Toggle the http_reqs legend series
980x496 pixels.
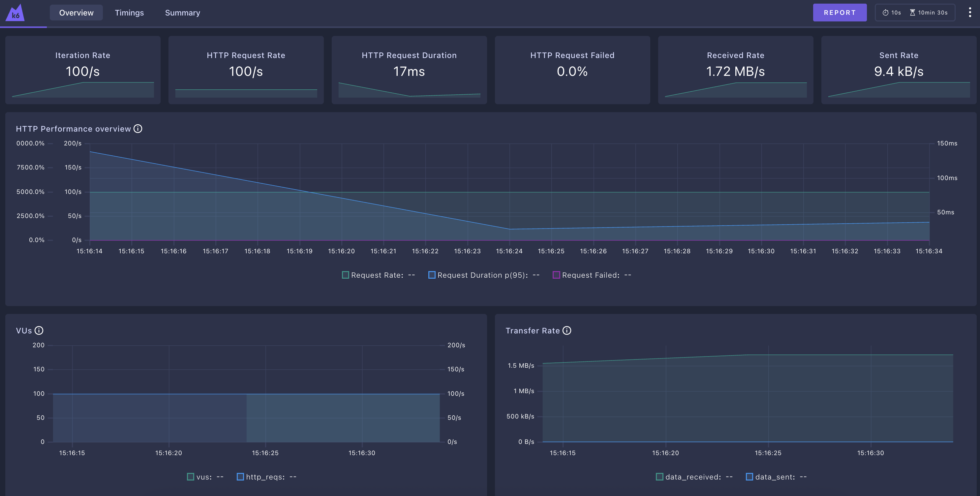coord(240,477)
